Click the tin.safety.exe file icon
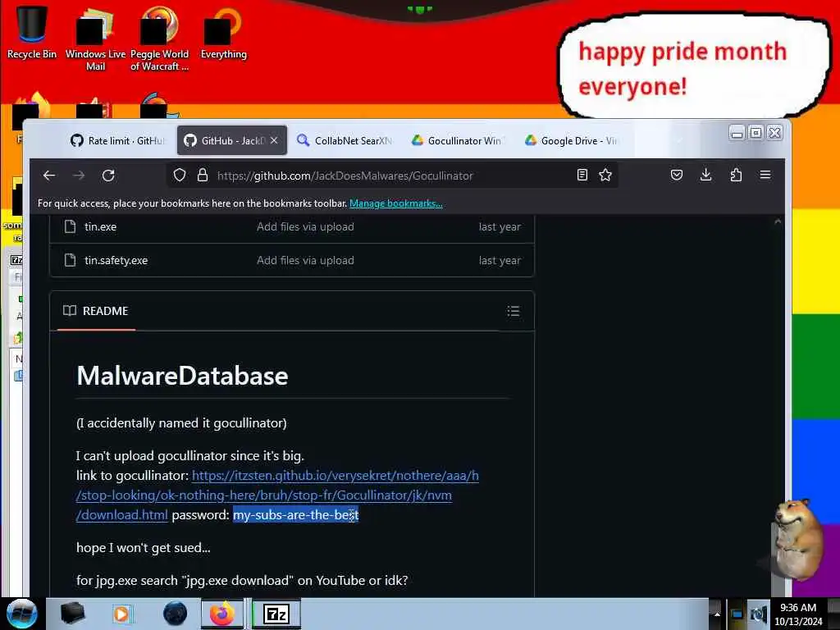The width and height of the screenshot is (840, 630). point(71,260)
